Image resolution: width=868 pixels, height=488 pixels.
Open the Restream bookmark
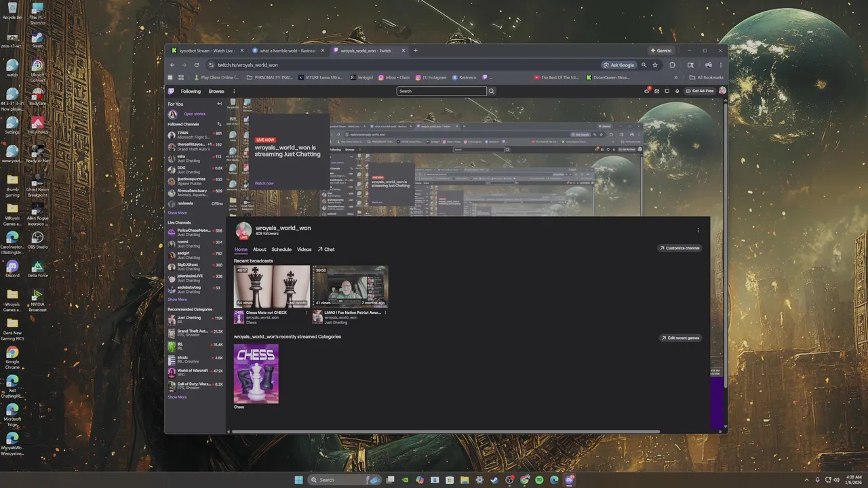pyautogui.click(x=465, y=77)
